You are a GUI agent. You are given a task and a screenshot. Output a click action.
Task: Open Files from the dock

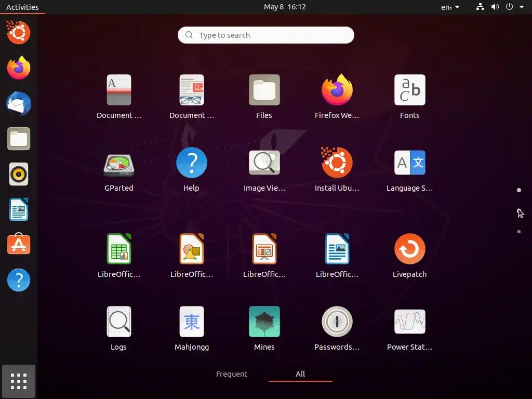tap(19, 139)
